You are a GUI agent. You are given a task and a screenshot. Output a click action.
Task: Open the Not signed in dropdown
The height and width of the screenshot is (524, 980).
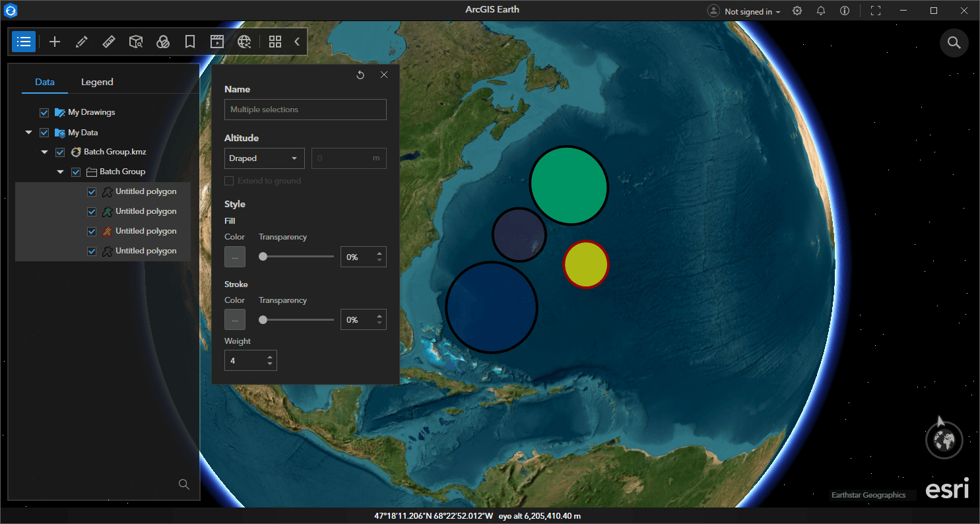tap(752, 11)
